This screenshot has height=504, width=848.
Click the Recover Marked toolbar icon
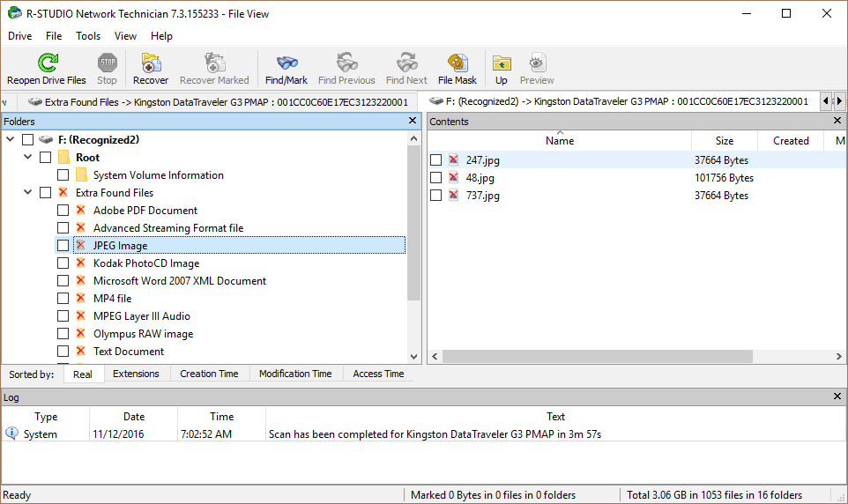tap(214, 63)
